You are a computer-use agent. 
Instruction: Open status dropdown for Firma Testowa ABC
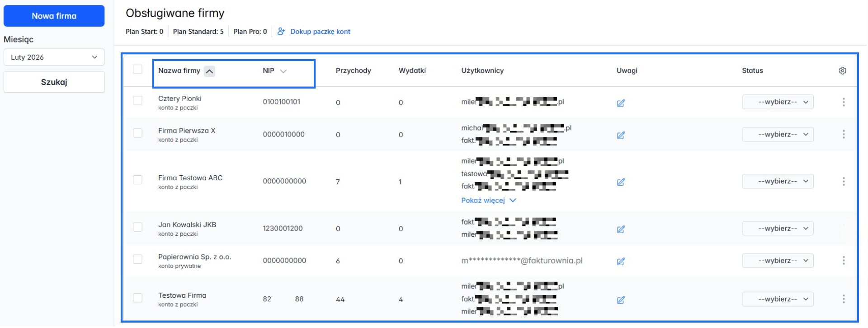pyautogui.click(x=777, y=182)
